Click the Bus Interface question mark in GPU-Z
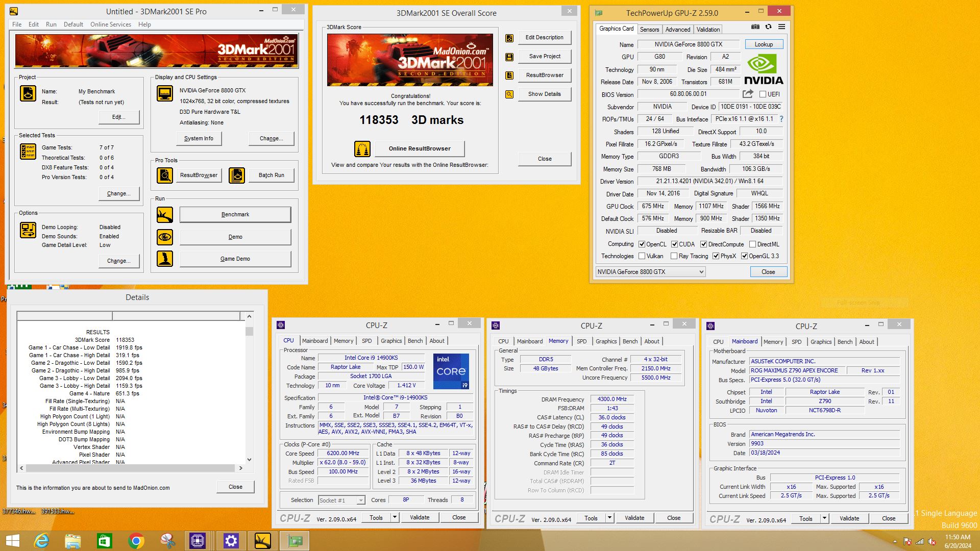 click(781, 119)
